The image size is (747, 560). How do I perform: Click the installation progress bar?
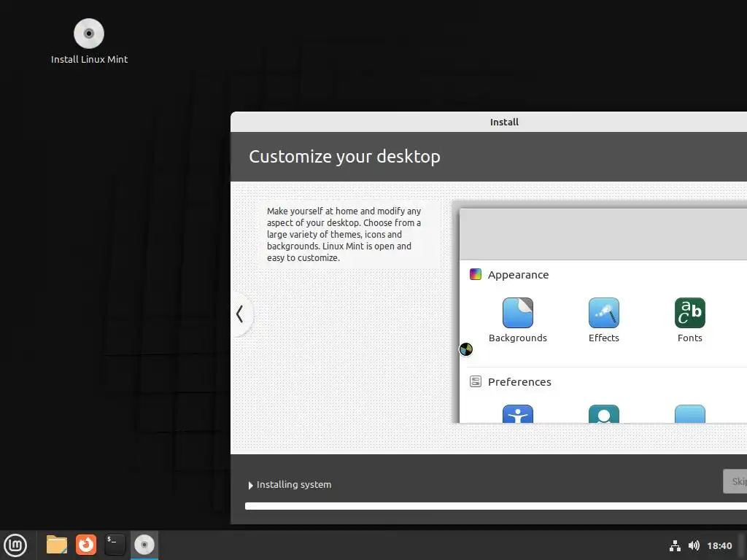coord(496,506)
